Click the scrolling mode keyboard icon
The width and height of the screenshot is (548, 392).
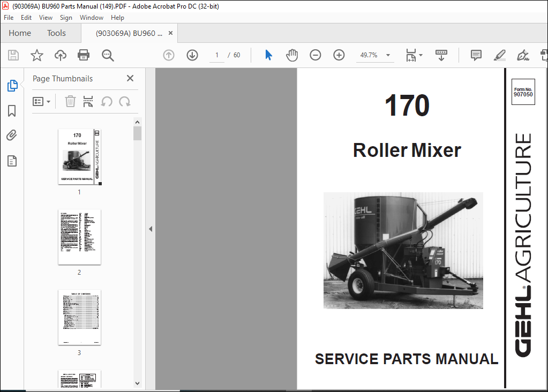[x=441, y=55]
